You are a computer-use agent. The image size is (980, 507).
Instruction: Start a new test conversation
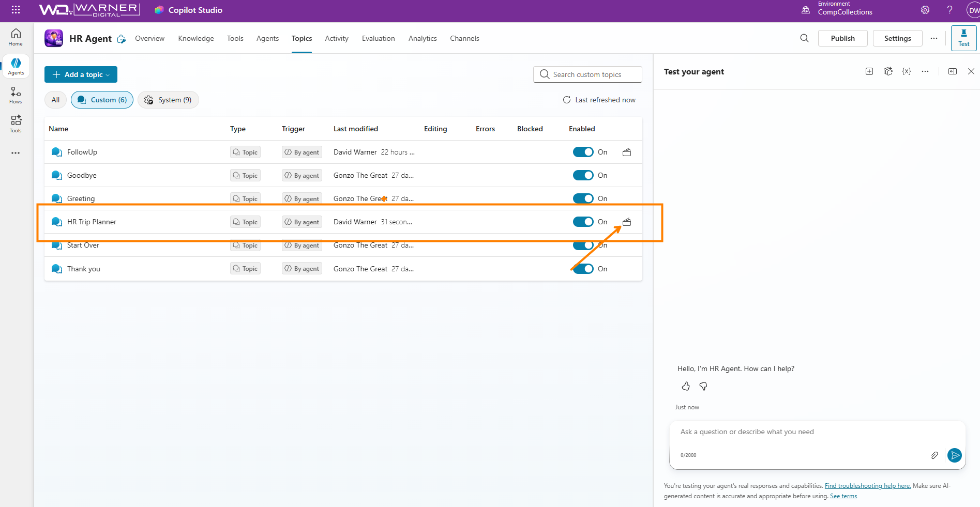869,71
